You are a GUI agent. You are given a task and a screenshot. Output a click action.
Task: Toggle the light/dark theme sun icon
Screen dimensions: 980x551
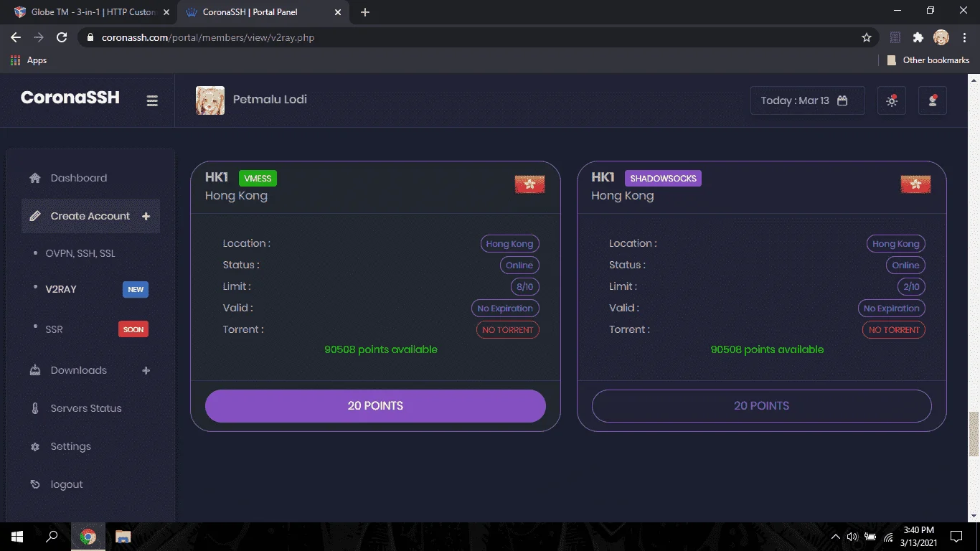point(892,100)
